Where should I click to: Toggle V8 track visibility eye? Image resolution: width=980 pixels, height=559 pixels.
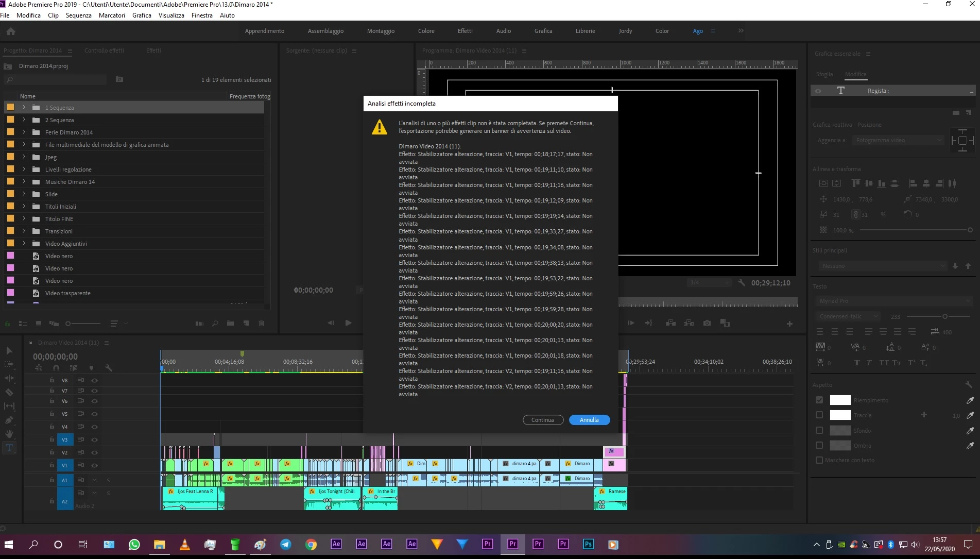[x=95, y=380]
